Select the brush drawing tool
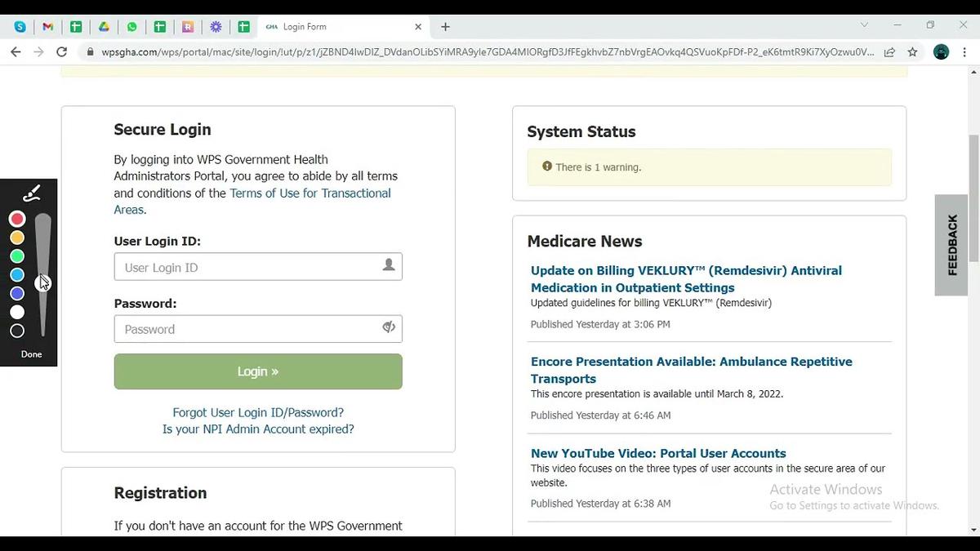 point(31,193)
